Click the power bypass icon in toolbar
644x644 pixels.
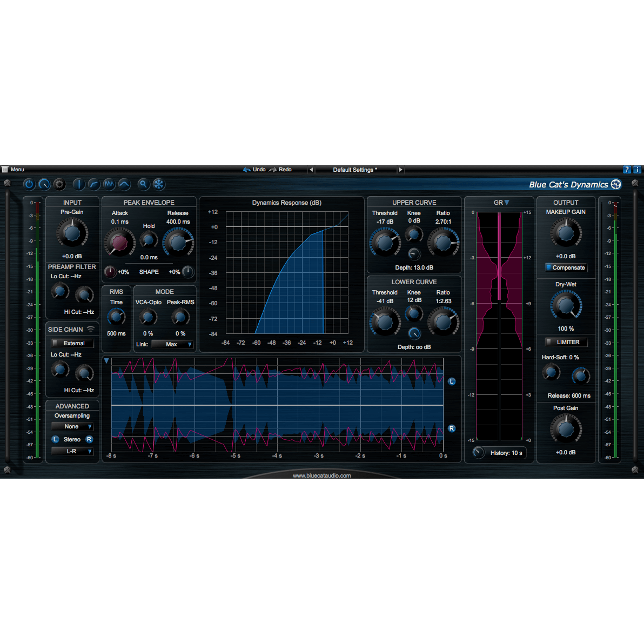coord(29,184)
